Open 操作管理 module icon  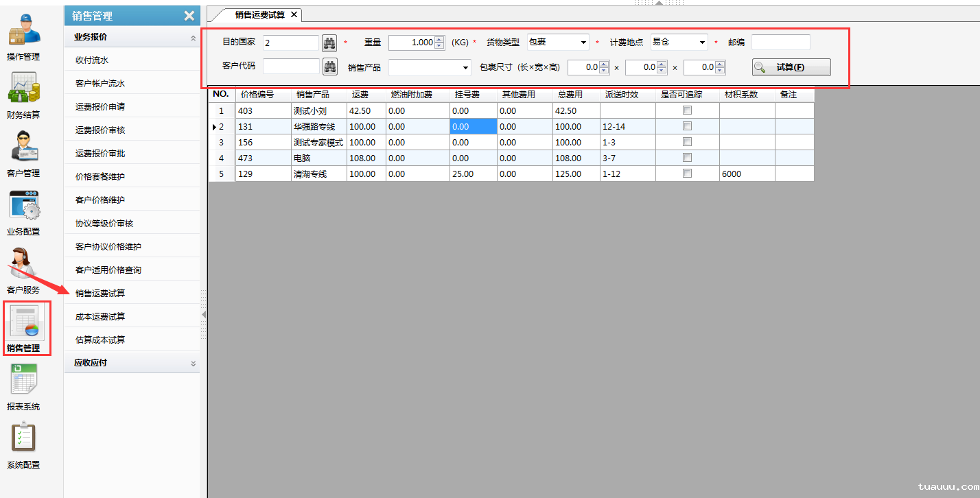pos(24,36)
